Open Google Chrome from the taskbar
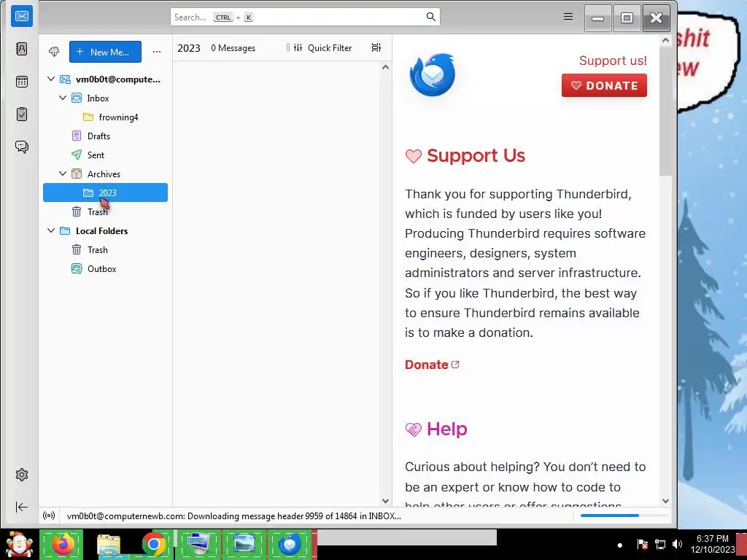This screenshot has height=560, width=747. click(x=153, y=544)
